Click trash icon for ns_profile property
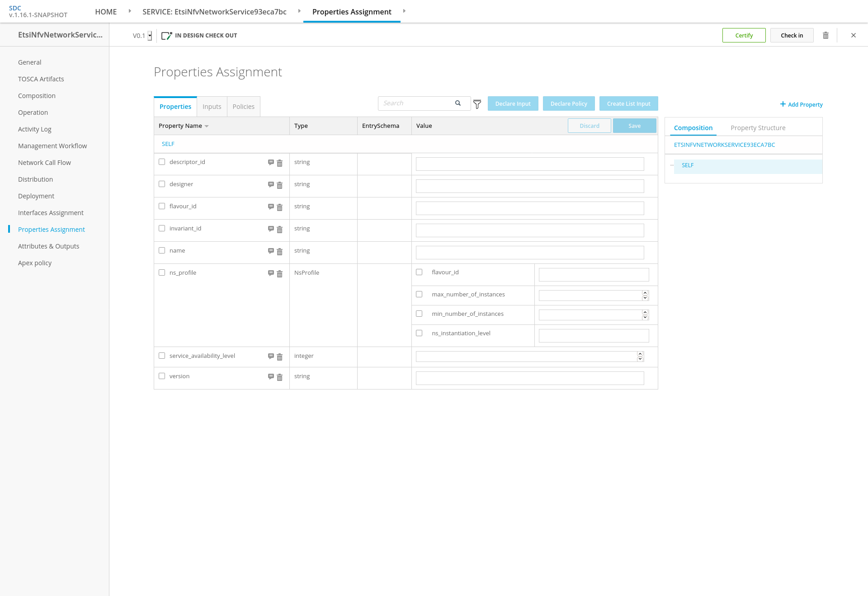This screenshot has height=596, width=868. pyautogui.click(x=279, y=274)
